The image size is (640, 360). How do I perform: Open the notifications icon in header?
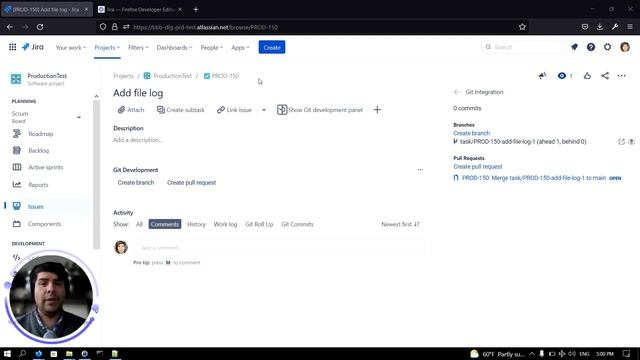(574, 47)
